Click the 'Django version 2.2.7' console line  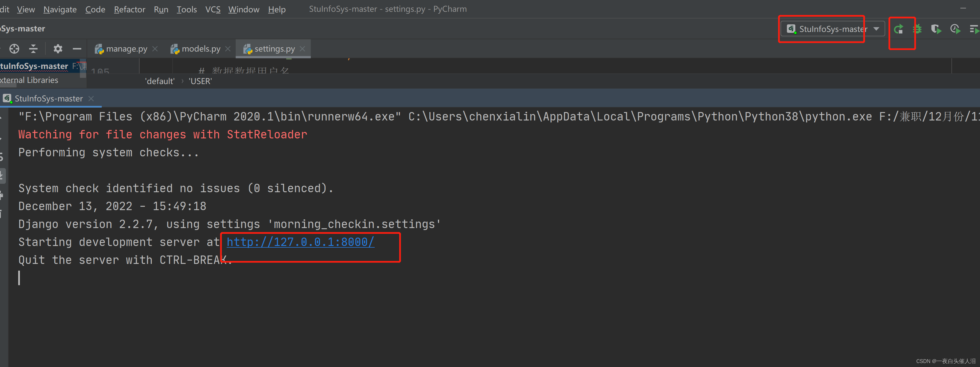tap(230, 224)
